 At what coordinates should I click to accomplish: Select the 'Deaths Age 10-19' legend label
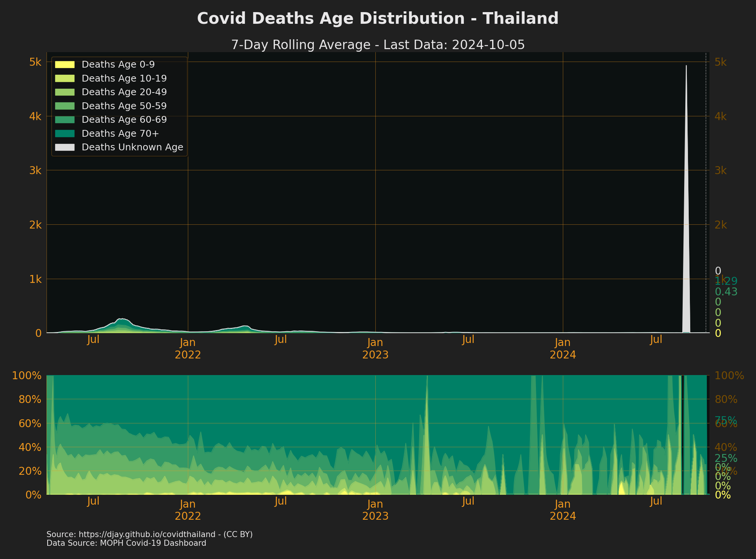tap(124, 78)
